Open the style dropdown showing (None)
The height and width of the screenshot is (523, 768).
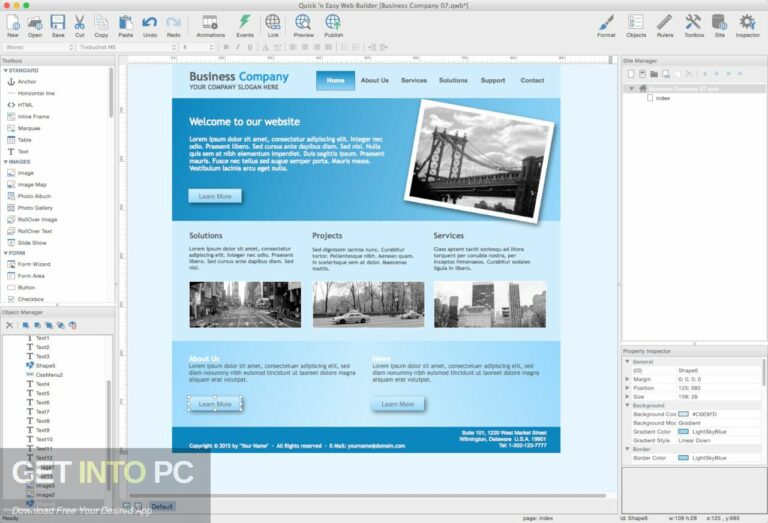click(39, 48)
